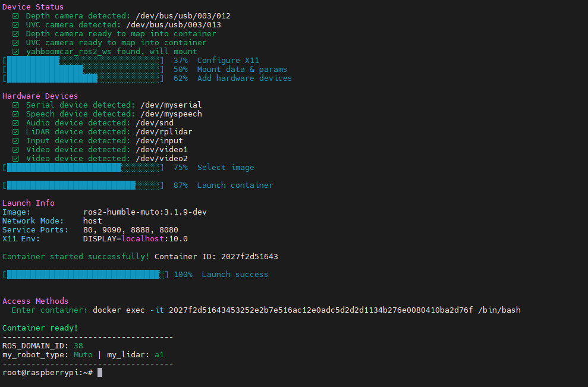Select the long container hash in docker exec command
Screen dimensions: 588x387
320,310
